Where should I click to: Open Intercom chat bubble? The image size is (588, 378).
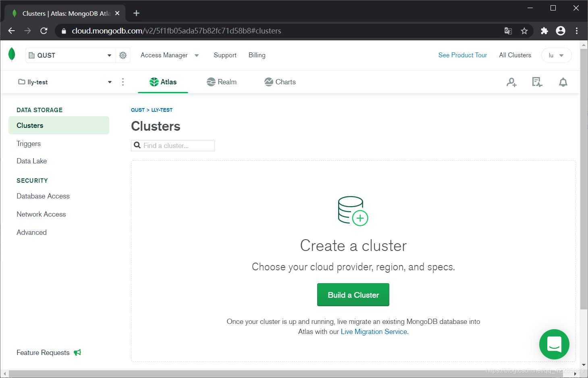(x=554, y=344)
